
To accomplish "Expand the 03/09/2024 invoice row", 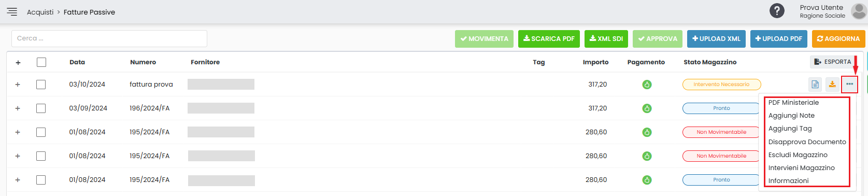I will coord(18,108).
